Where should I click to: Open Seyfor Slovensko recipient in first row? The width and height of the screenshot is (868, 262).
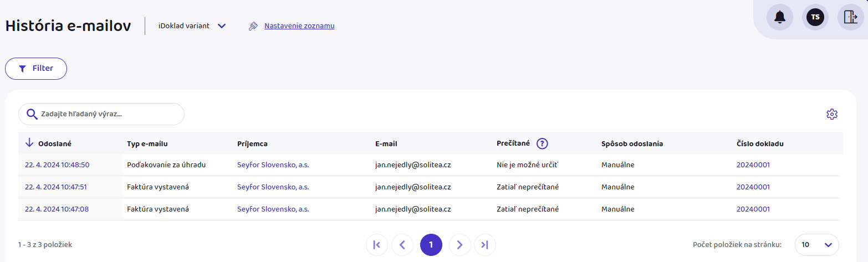[273, 165]
